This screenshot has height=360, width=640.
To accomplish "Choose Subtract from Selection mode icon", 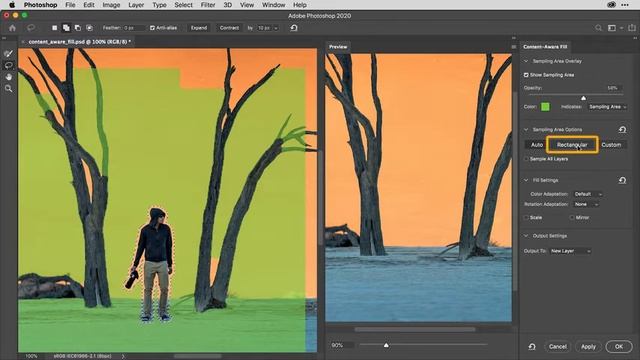I will point(78,28).
